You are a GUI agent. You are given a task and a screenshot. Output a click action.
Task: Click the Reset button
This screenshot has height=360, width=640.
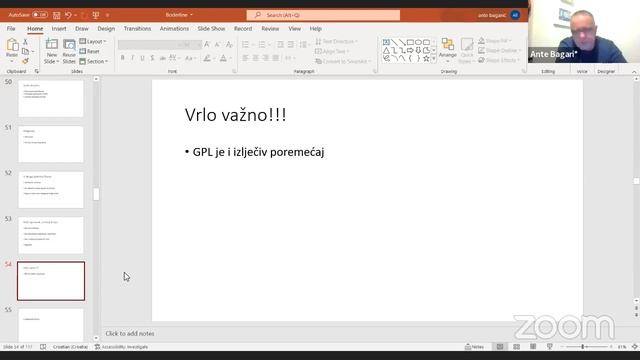pyautogui.click(x=89, y=51)
